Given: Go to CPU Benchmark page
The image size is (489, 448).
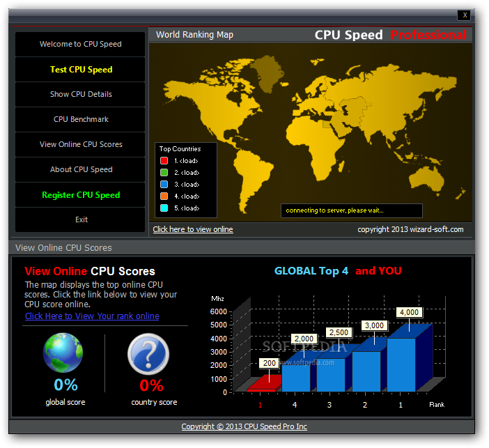Looking at the screenshot, I should click(x=80, y=119).
